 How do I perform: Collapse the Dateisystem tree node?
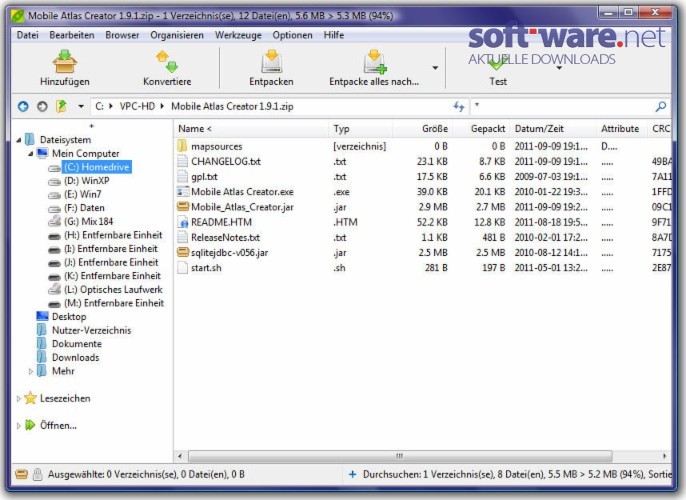click(18, 140)
